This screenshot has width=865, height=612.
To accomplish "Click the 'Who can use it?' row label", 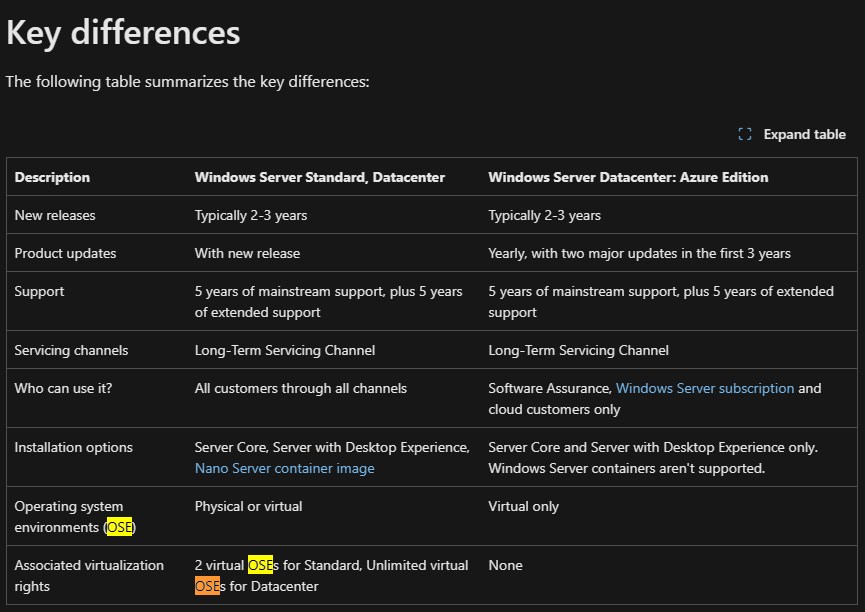I will coord(63,388).
